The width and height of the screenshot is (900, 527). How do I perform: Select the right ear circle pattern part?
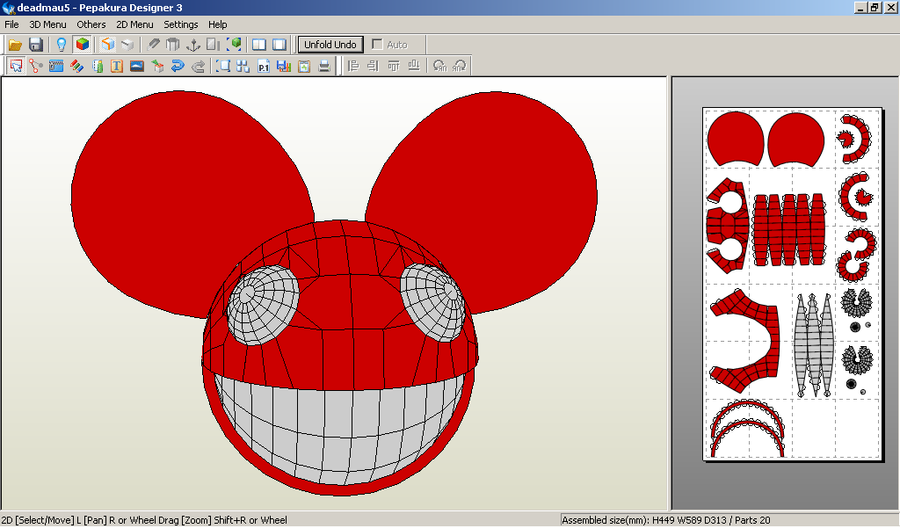[x=796, y=138]
